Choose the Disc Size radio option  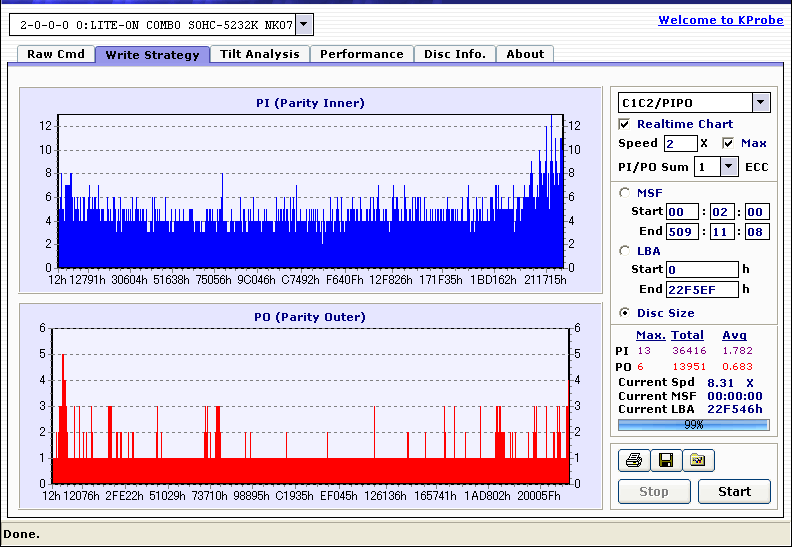coord(625,313)
